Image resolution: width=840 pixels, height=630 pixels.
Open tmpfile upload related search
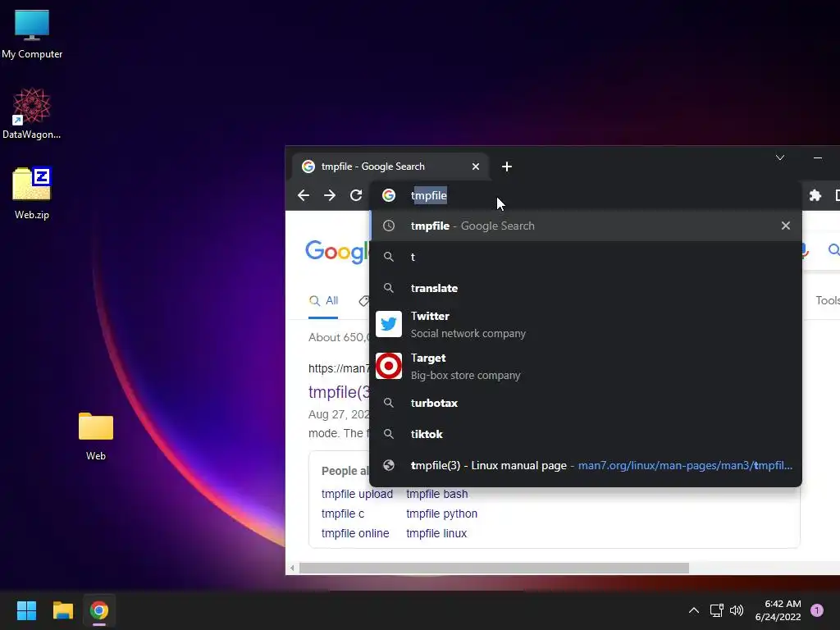coord(358,494)
